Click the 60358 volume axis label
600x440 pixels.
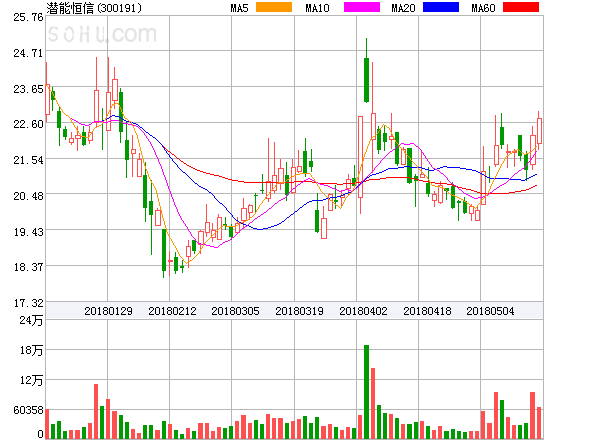(x=28, y=410)
